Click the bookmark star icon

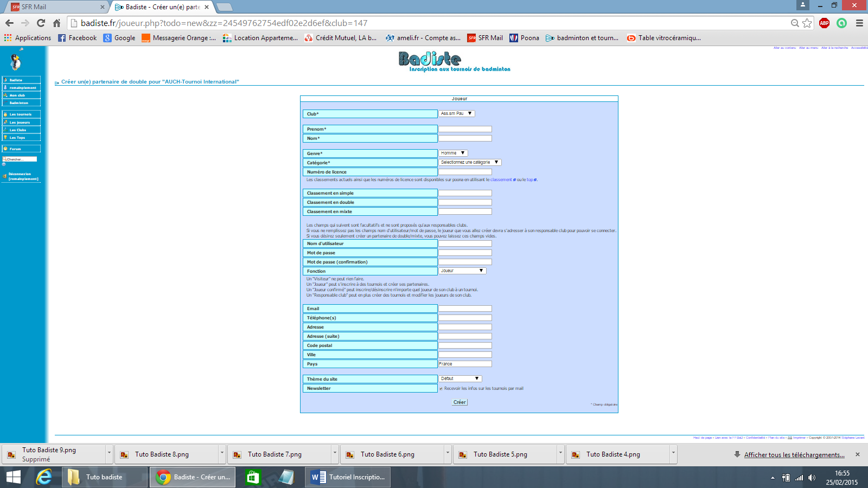click(807, 23)
